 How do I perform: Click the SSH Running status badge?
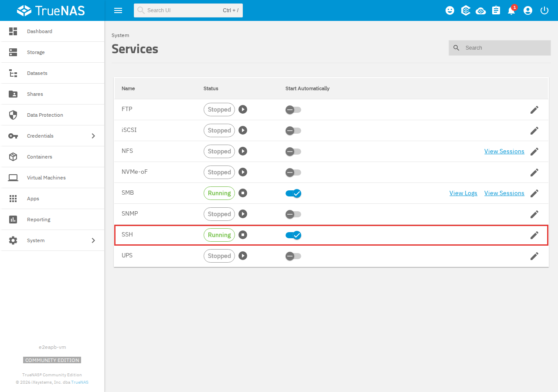click(x=219, y=235)
